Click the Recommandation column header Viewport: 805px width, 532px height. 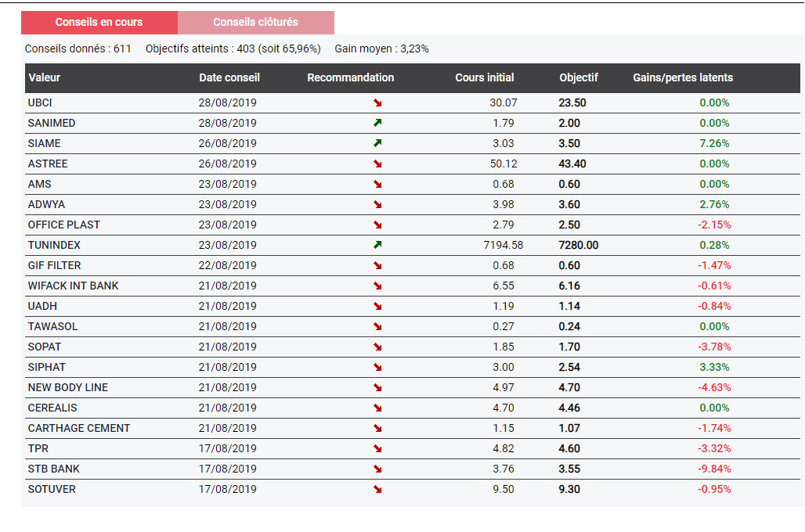coord(351,78)
